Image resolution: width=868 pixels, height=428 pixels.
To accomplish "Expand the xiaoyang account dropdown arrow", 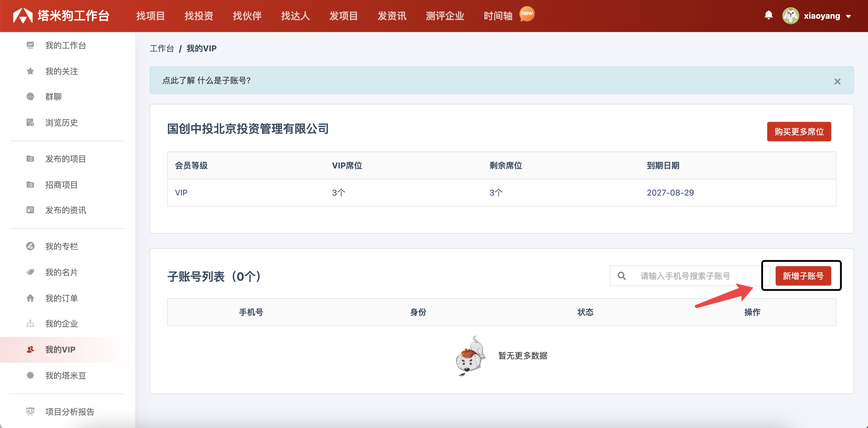I will point(848,16).
